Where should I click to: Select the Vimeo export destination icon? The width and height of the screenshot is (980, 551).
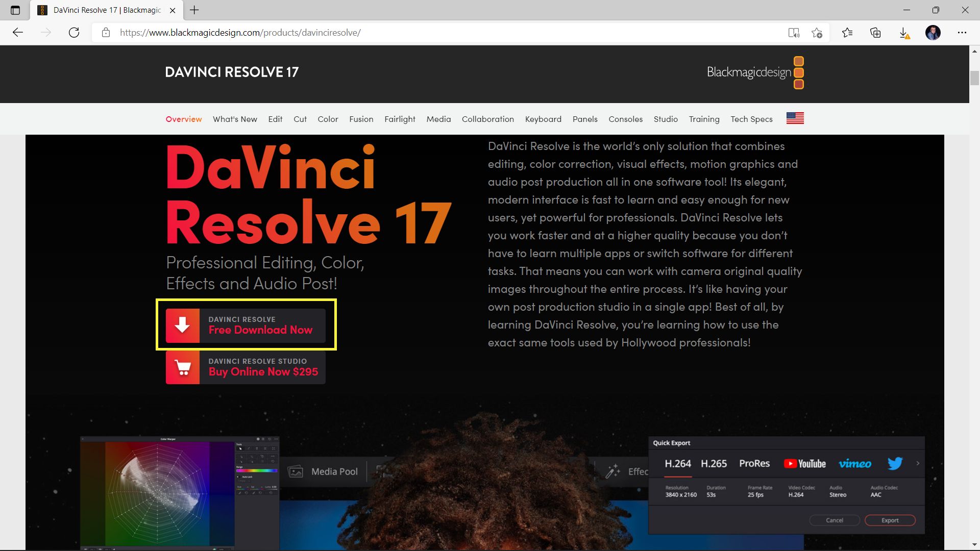[x=855, y=464]
